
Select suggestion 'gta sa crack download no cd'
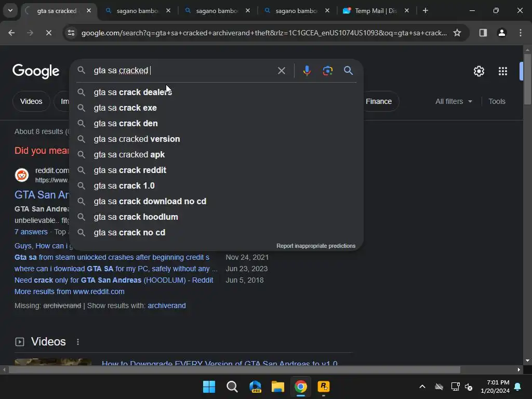pos(216,202)
